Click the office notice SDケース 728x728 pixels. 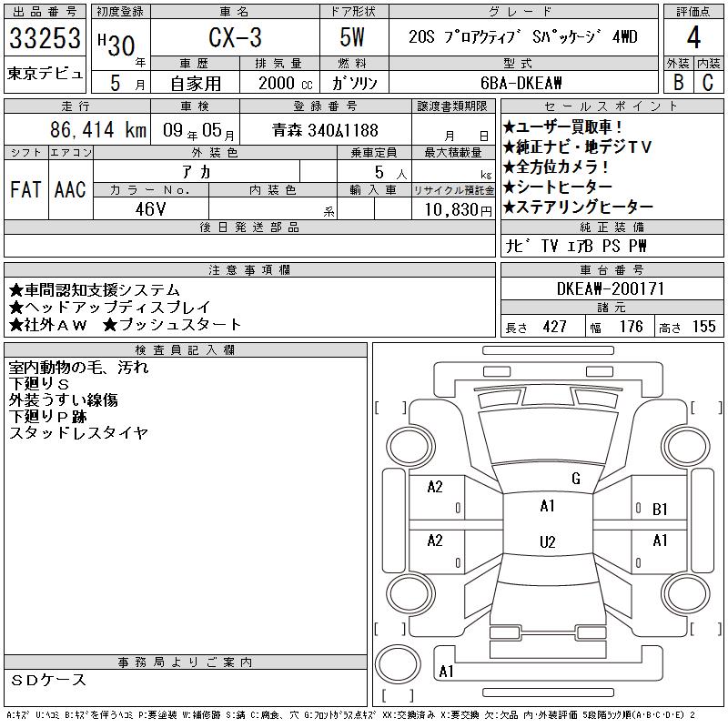pyautogui.click(x=48, y=680)
